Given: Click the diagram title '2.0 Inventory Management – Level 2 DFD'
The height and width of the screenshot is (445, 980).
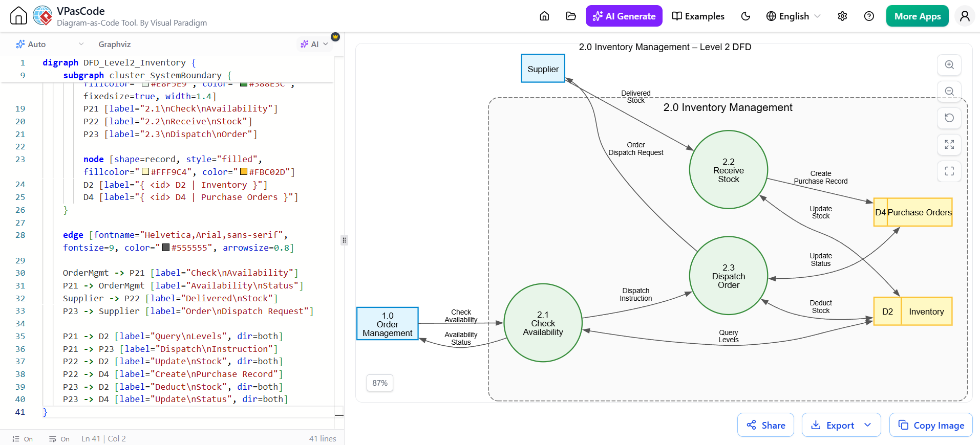Looking at the screenshot, I should click(665, 47).
